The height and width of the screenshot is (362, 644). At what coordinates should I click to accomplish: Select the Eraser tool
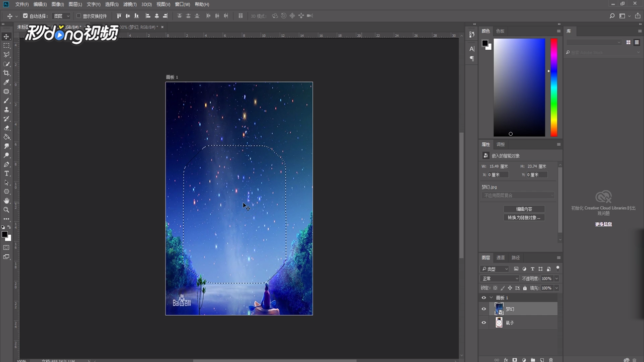point(7,128)
